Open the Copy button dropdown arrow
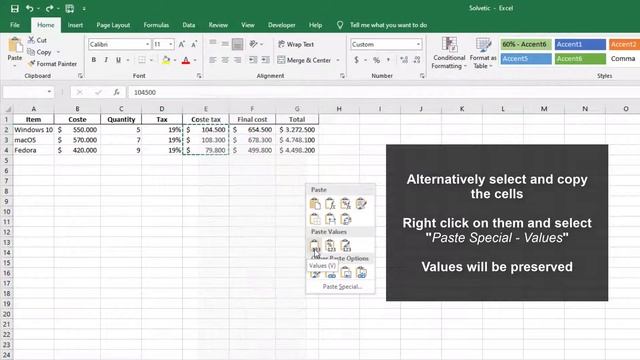 pyautogui.click(x=58, y=52)
